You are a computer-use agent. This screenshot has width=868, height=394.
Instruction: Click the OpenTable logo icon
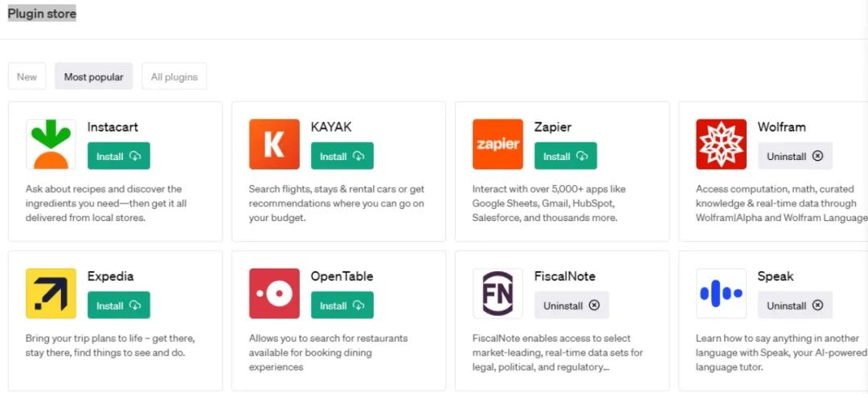point(274,293)
